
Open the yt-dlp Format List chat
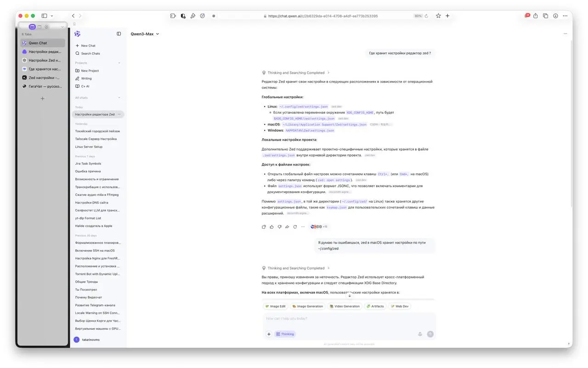[88, 218]
